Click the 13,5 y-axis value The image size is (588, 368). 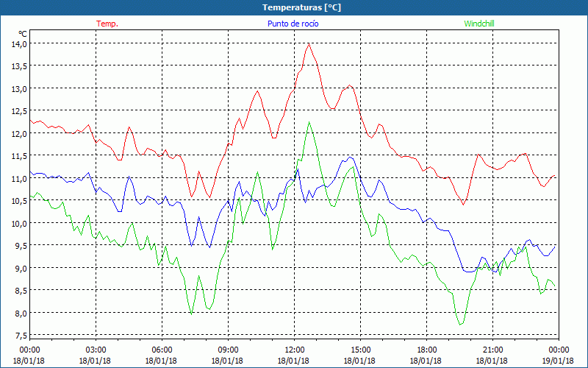pos(19,66)
